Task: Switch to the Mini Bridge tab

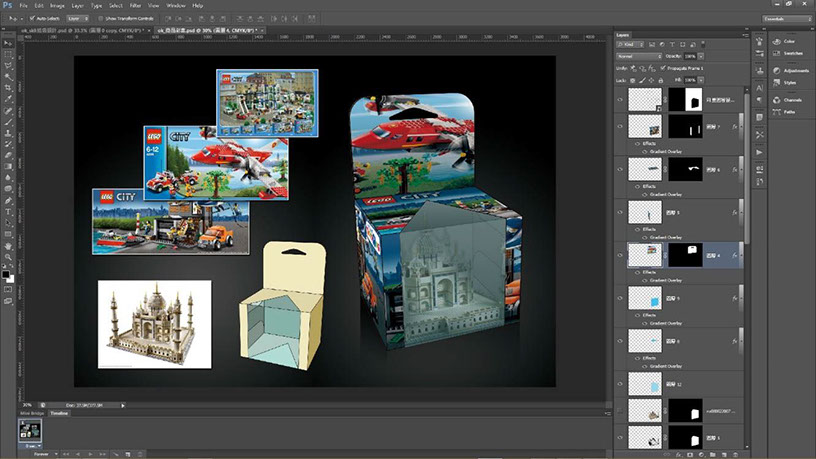Action: 32,413
